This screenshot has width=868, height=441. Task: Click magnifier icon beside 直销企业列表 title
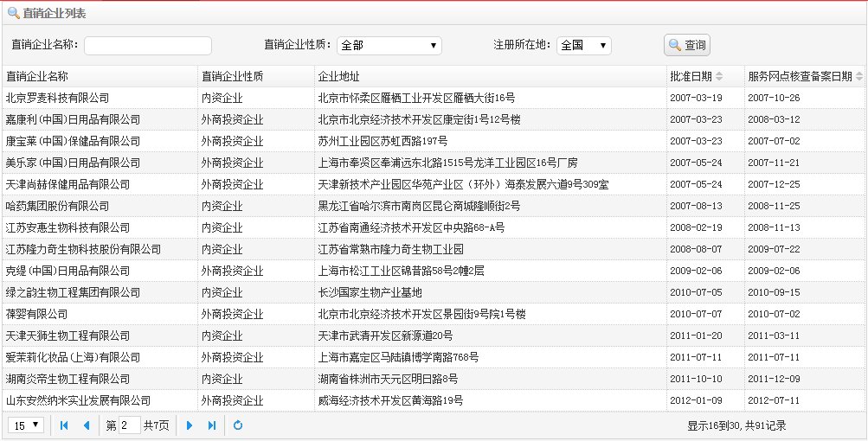click(x=13, y=13)
